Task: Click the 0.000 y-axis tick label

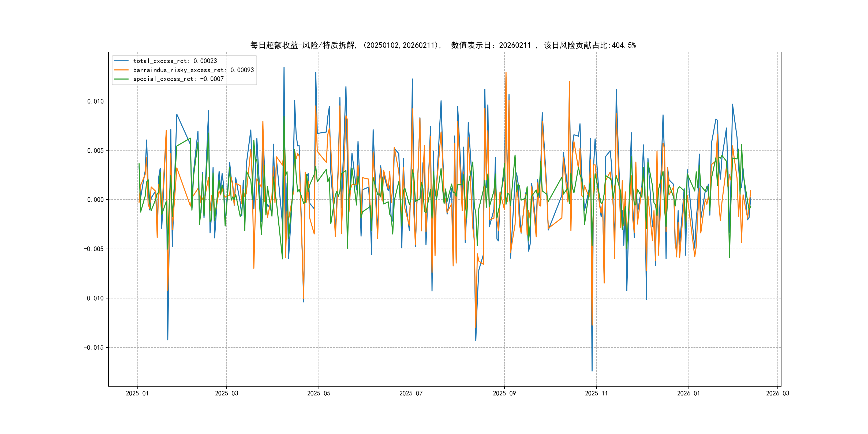Action: tap(95, 200)
